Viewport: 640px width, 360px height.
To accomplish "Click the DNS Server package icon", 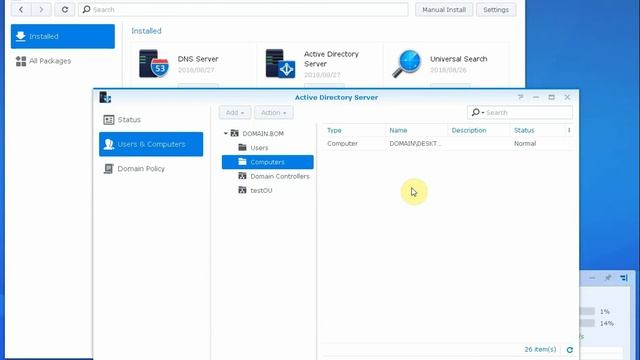I will tap(153, 64).
